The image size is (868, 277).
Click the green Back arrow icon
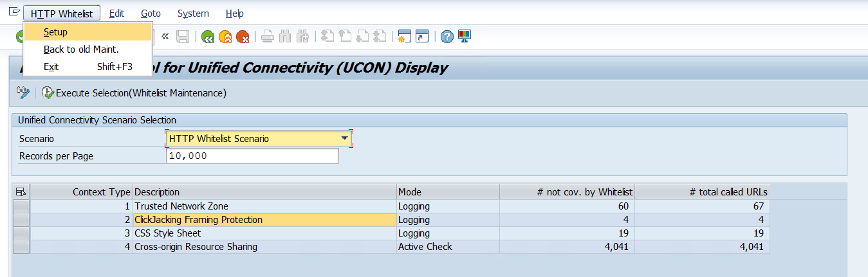(x=208, y=37)
